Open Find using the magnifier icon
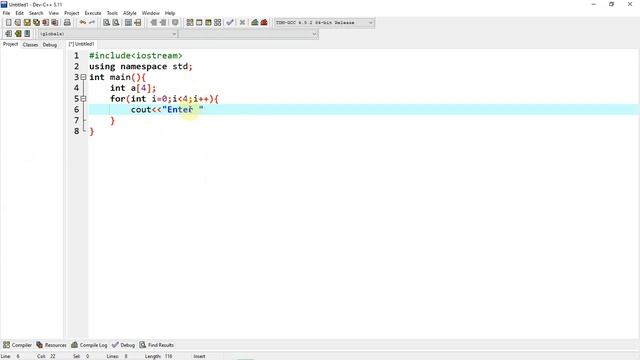The width and height of the screenshot is (640, 360). (107, 22)
